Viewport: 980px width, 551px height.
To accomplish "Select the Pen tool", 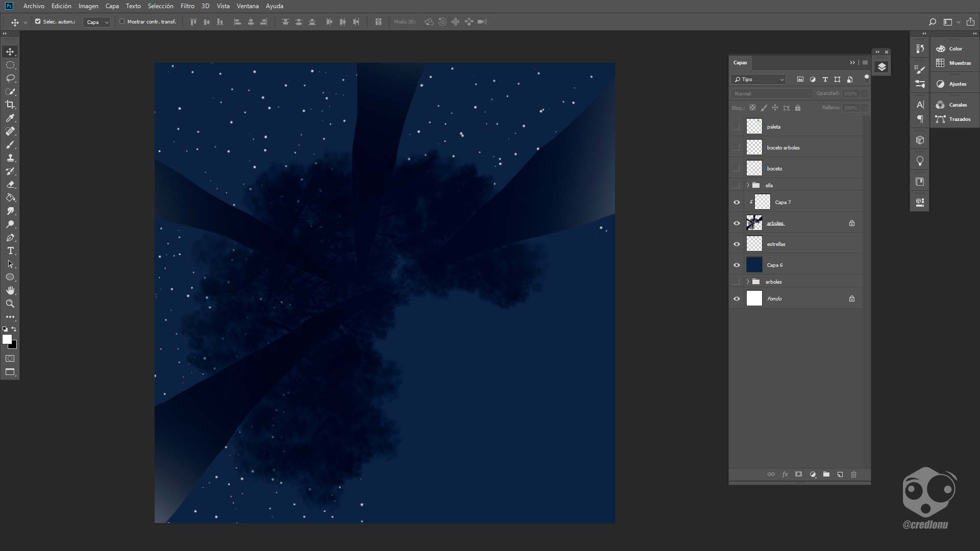I will coord(10,237).
